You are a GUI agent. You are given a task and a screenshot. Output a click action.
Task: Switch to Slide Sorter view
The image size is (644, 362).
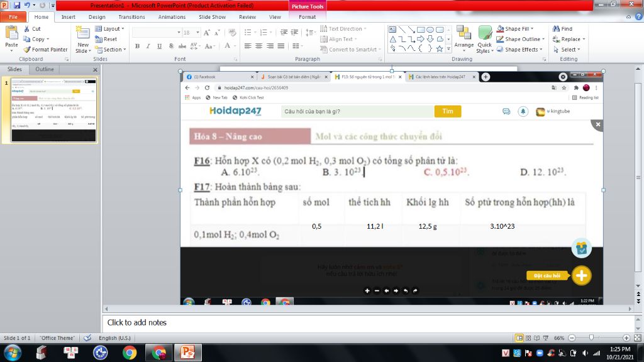(528, 337)
